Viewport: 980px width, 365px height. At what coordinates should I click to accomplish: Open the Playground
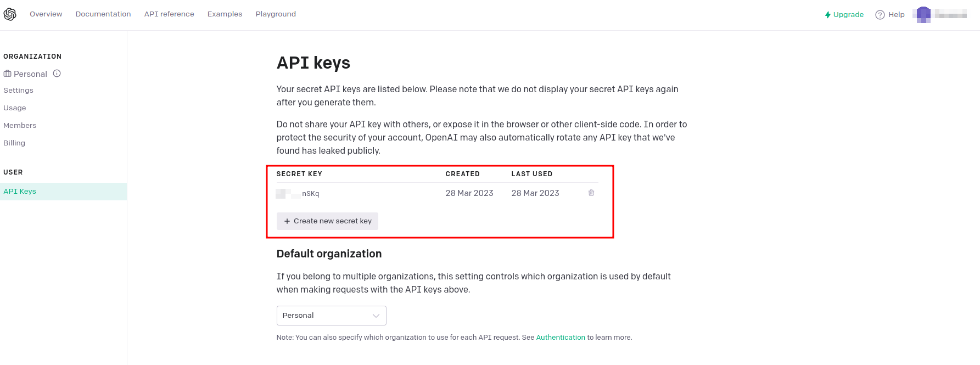point(276,14)
